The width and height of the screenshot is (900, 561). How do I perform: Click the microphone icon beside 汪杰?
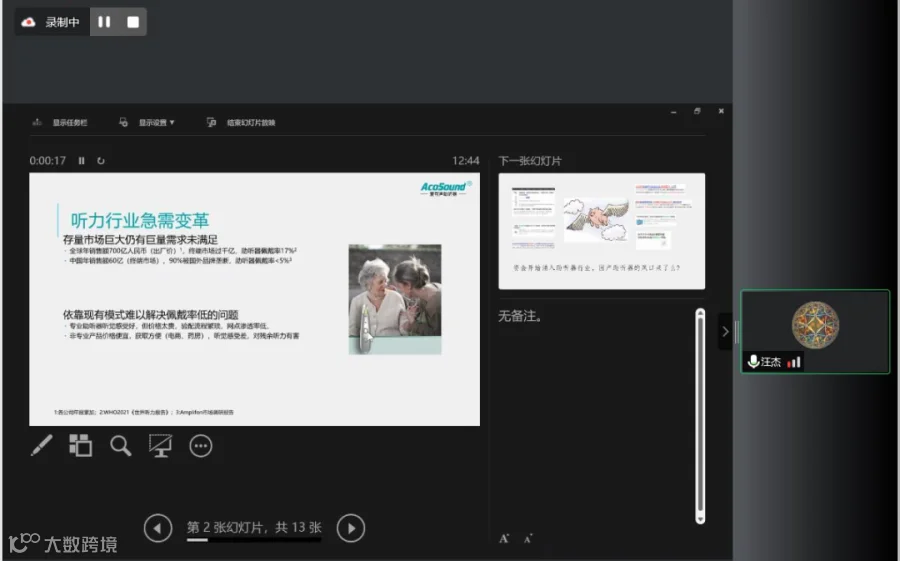[753, 362]
